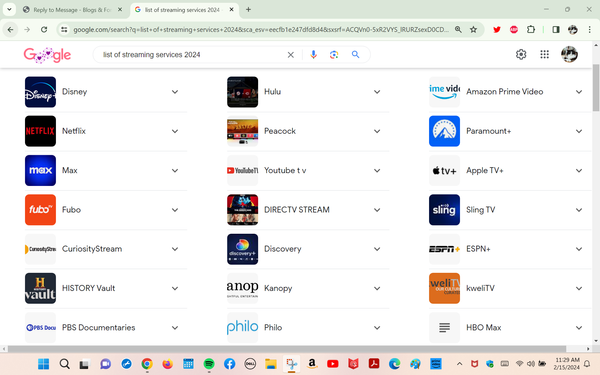
Task: Expand the Amazon Prime Video chevron
Action: pyautogui.click(x=579, y=92)
